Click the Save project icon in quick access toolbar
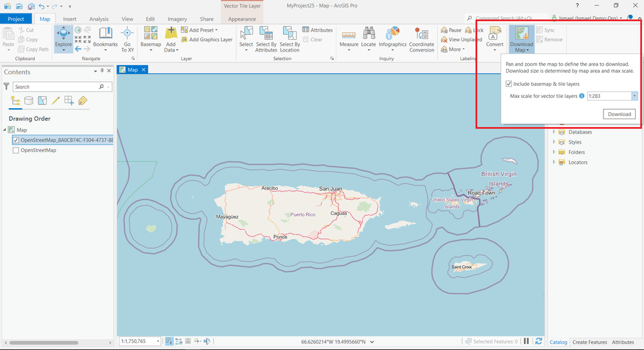 click(31, 6)
